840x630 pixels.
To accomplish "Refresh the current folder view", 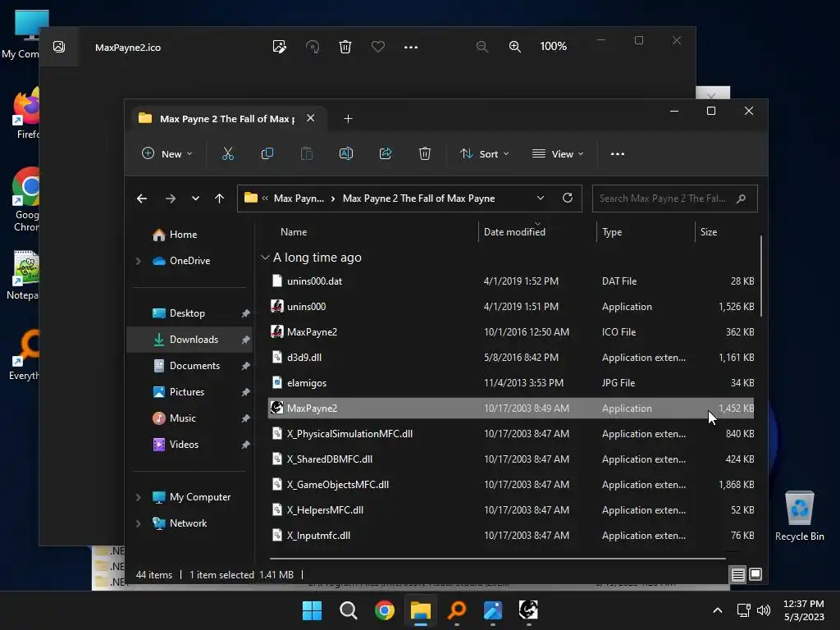I will pos(568,199).
